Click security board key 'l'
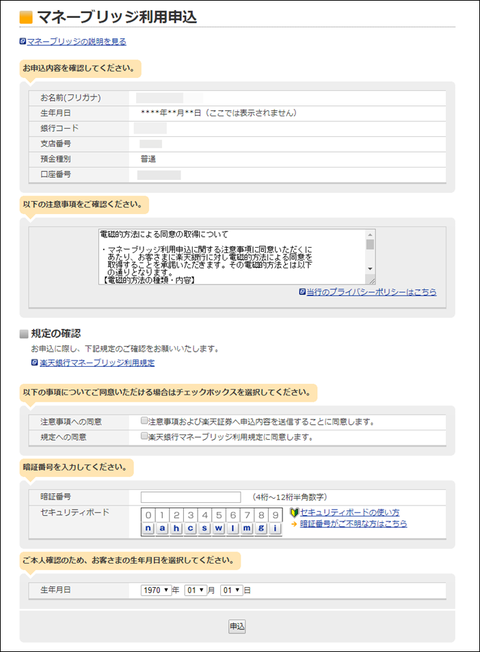Image resolution: width=480 pixels, height=652 pixels. tap(233, 528)
